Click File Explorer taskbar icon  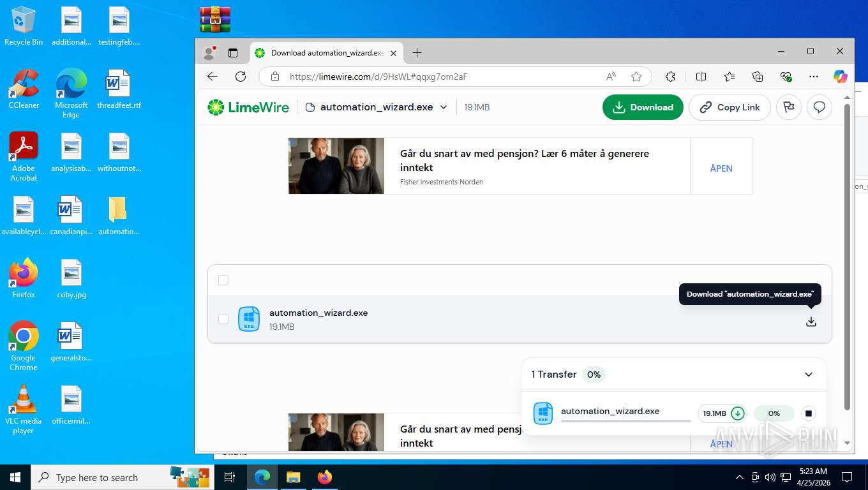(x=293, y=477)
